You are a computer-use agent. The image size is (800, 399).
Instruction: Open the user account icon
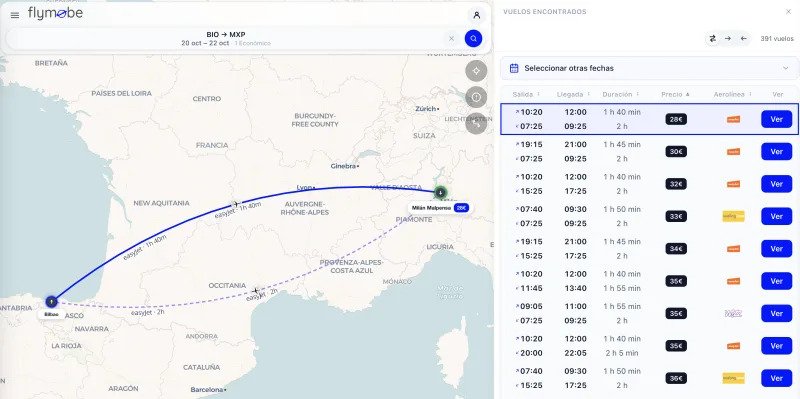click(x=477, y=15)
